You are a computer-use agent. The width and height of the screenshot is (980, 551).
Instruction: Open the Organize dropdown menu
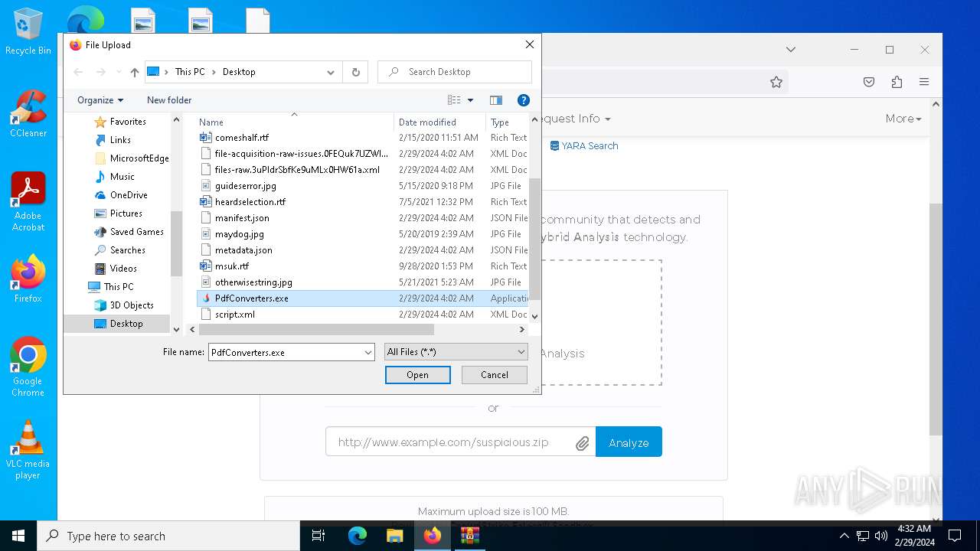tap(100, 100)
